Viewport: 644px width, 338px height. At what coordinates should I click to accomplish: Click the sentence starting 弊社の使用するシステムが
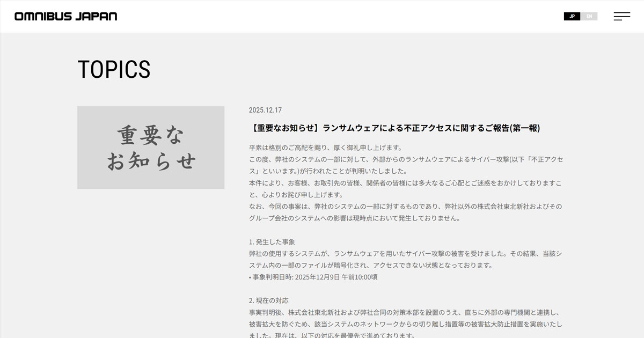click(x=405, y=253)
